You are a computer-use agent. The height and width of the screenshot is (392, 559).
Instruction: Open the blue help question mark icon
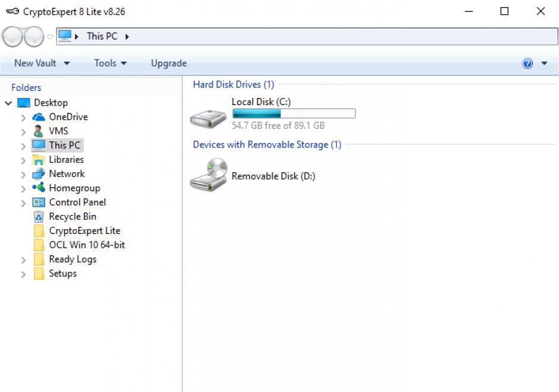[527, 64]
